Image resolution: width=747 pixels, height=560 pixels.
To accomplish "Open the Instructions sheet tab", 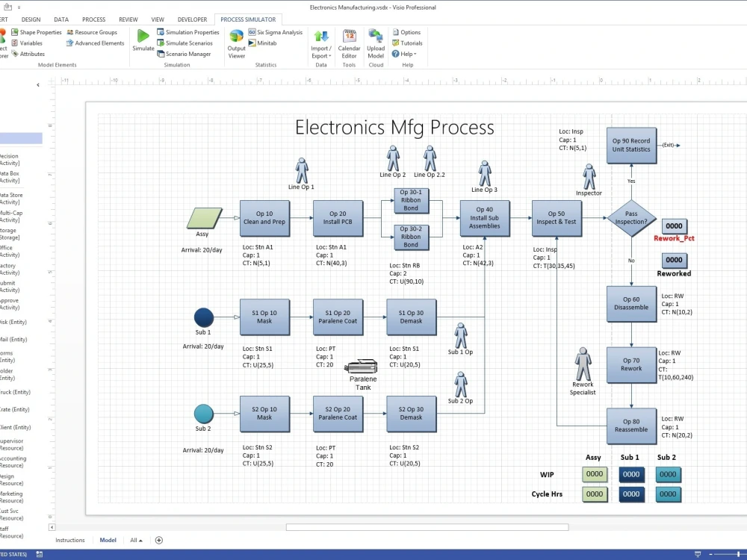I will [x=70, y=540].
